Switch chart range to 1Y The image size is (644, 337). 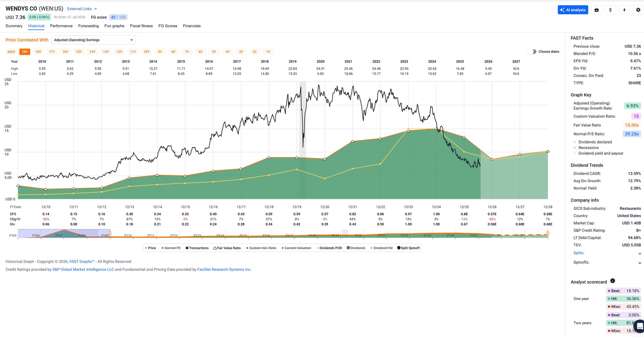(268, 52)
